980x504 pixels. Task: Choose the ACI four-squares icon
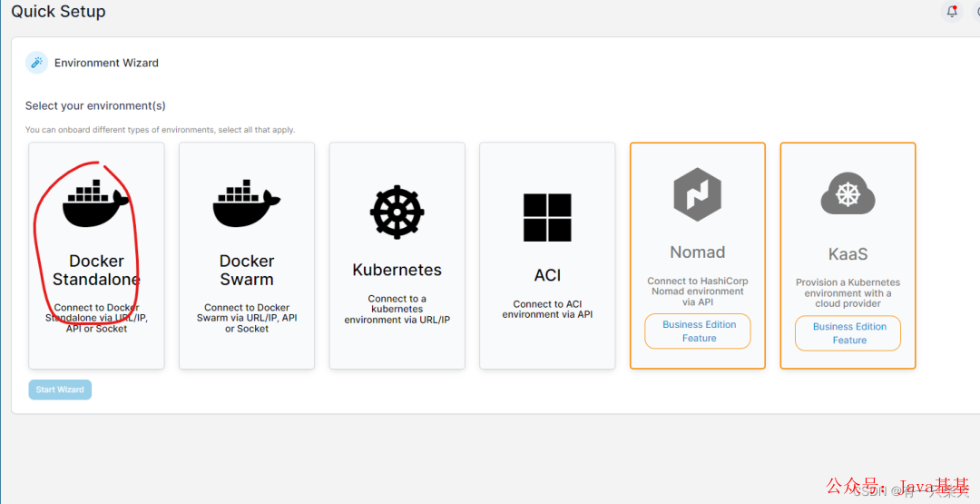pos(547,218)
